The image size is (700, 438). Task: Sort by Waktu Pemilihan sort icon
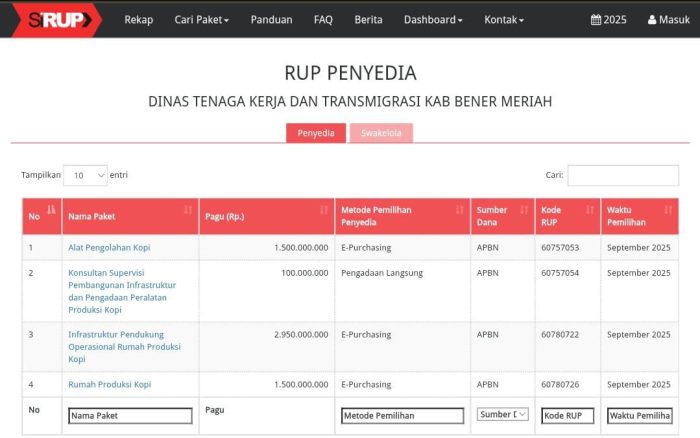coord(667,210)
